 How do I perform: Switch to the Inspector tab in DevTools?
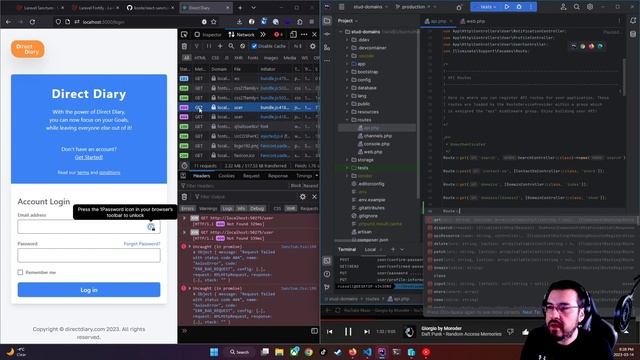208,35
